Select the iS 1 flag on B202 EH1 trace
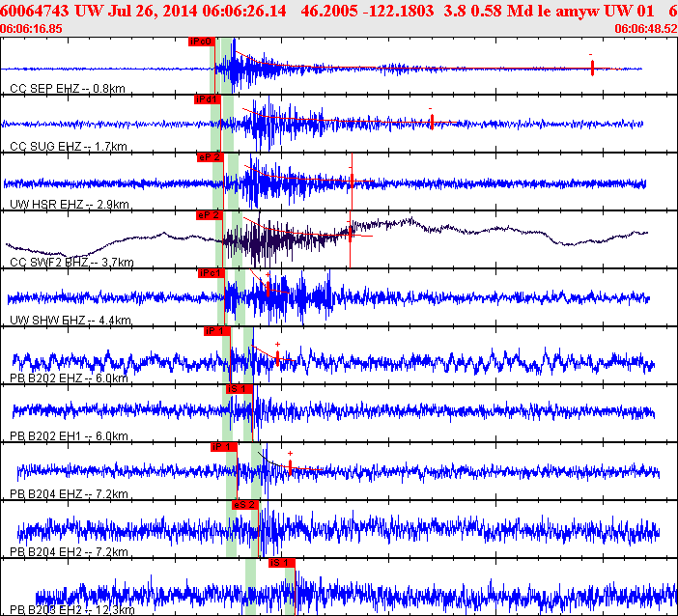 click(240, 389)
